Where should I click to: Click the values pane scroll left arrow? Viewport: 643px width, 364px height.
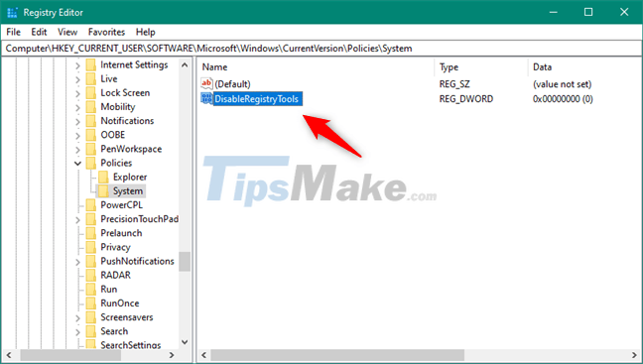(x=203, y=355)
